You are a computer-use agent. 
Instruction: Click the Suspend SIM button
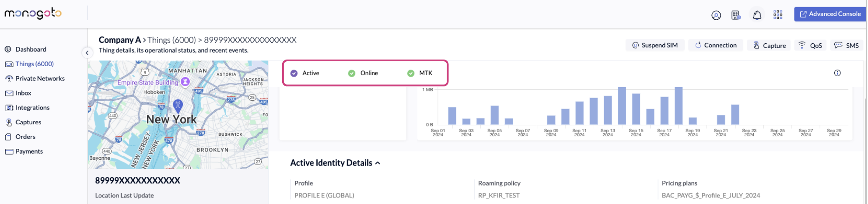coord(654,45)
